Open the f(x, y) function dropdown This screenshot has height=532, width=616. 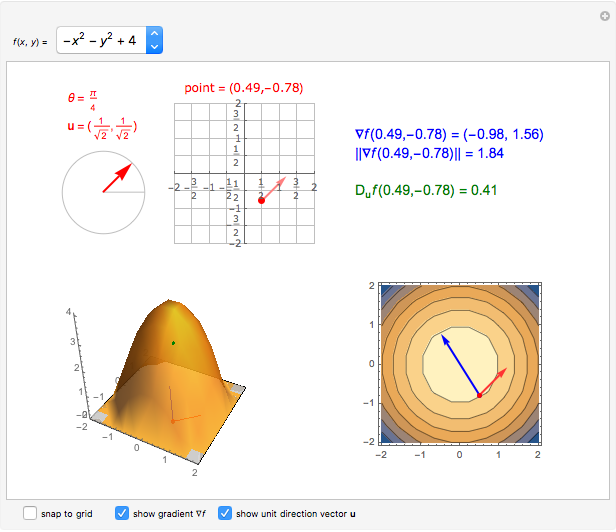(x=109, y=40)
